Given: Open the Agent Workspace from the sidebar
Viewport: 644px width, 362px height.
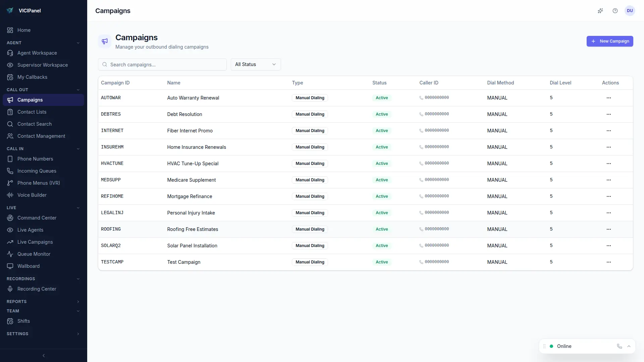Looking at the screenshot, I should (37, 53).
